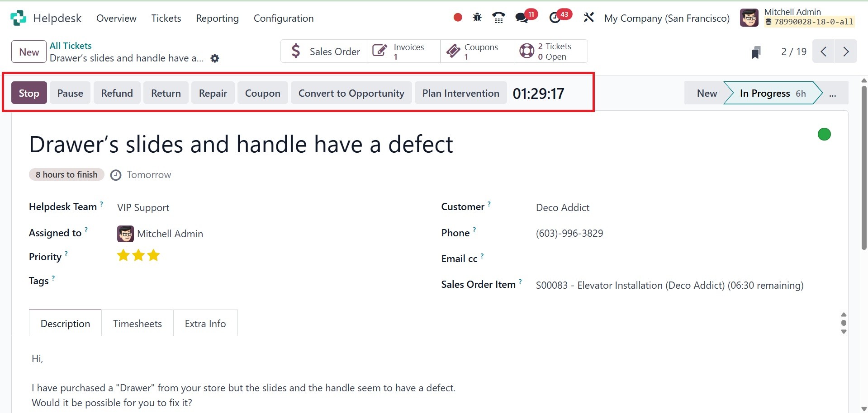Click the Return button
Viewport: 868px width, 413px height.
[x=166, y=93]
